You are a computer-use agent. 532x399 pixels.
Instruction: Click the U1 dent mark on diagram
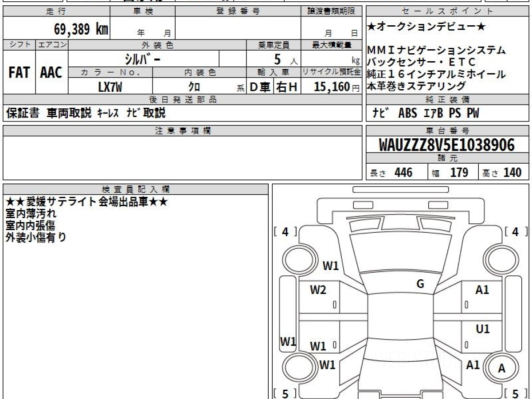482,329
